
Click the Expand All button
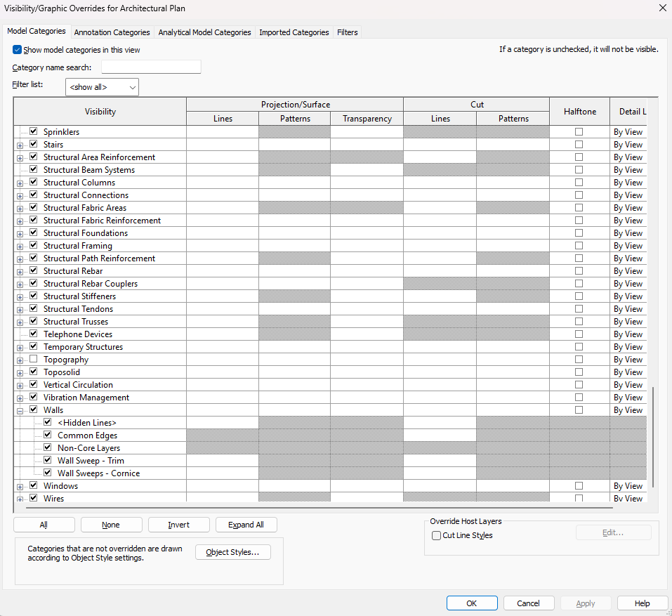pos(246,524)
